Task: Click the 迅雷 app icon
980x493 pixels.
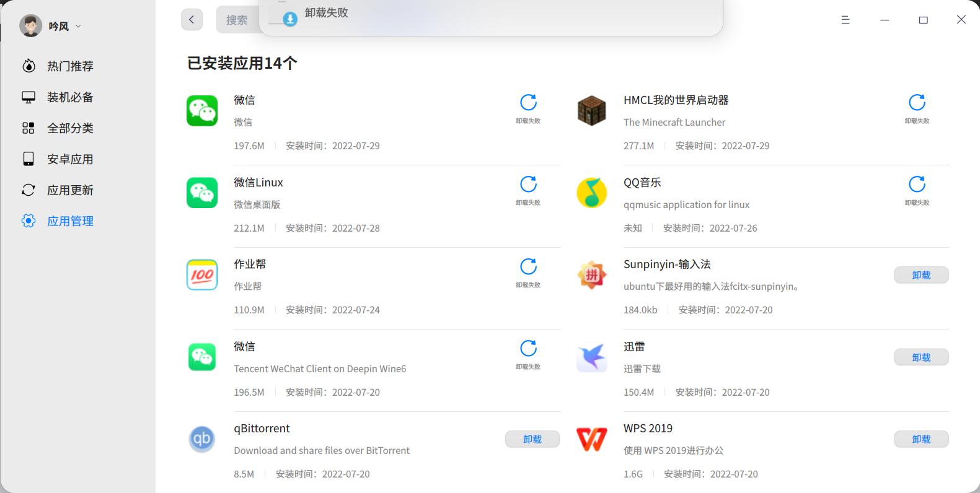Action: coord(591,357)
